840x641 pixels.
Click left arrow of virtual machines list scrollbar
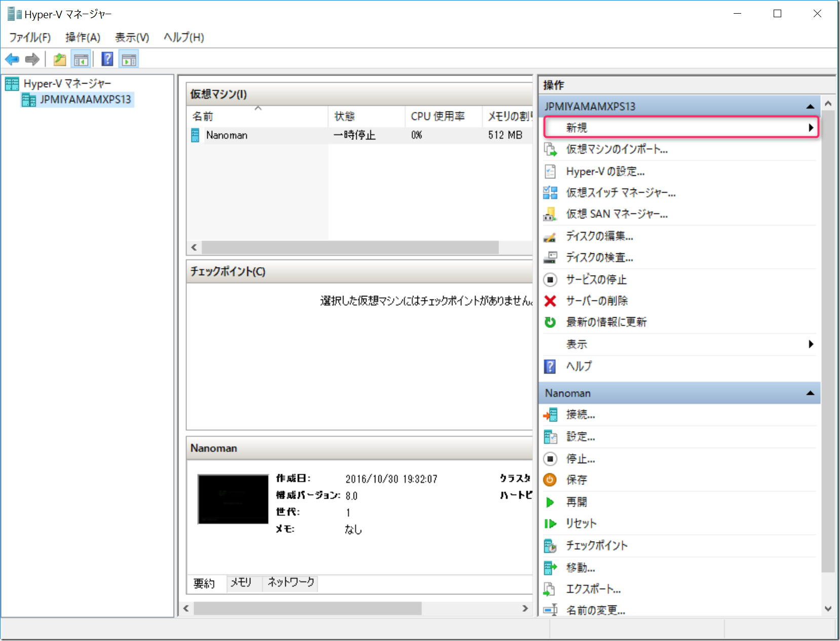(x=194, y=247)
